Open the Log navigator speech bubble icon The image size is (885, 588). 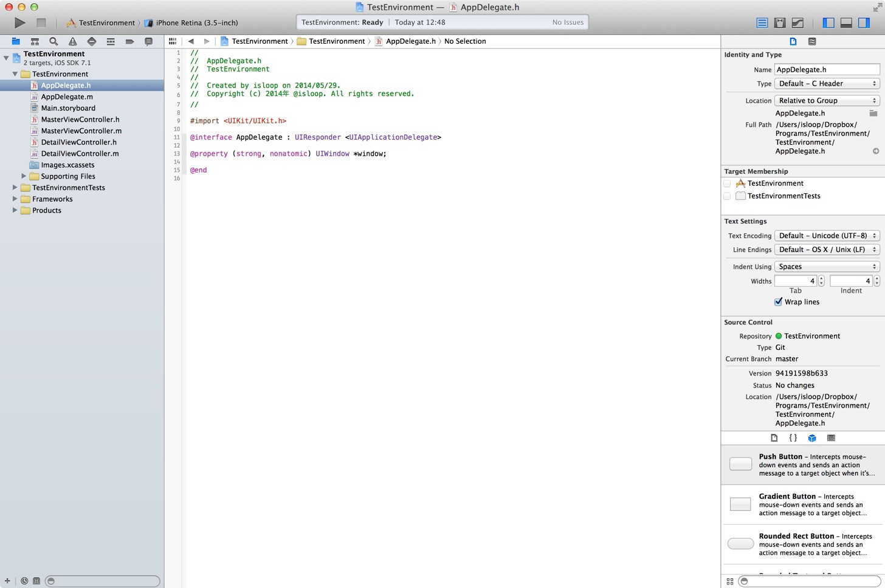pos(148,41)
